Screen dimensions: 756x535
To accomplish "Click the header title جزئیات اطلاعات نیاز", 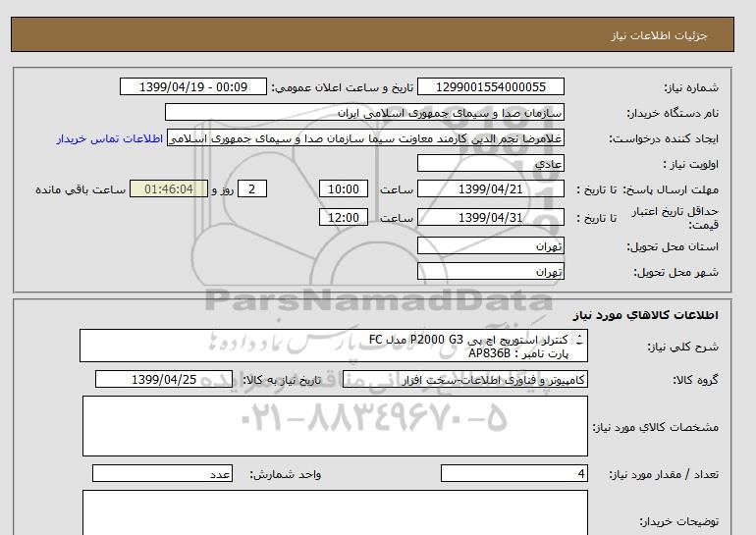I will coord(659,35).
